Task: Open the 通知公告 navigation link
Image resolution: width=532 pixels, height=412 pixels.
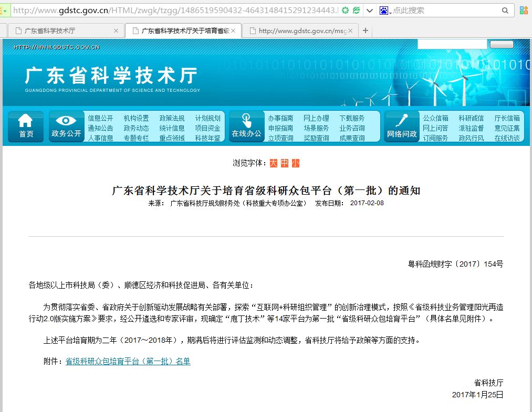Action: [x=100, y=128]
